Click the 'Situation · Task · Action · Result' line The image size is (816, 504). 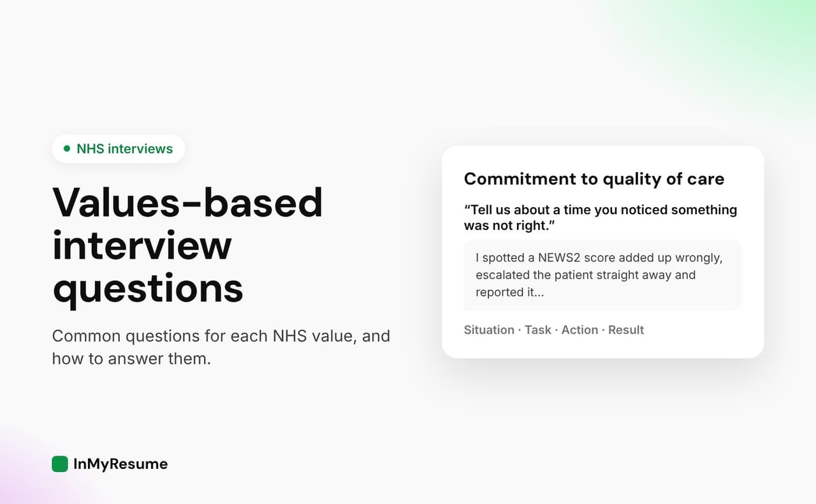(x=554, y=330)
